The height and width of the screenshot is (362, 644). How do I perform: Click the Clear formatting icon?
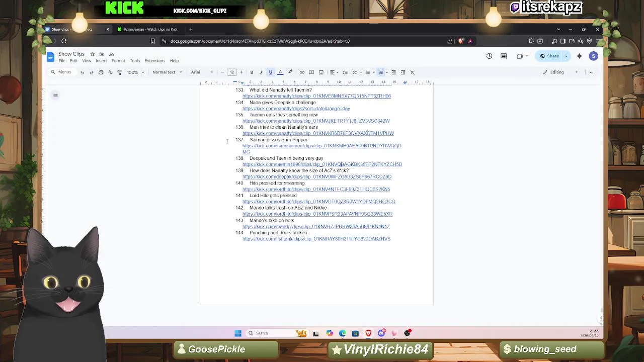click(x=412, y=72)
